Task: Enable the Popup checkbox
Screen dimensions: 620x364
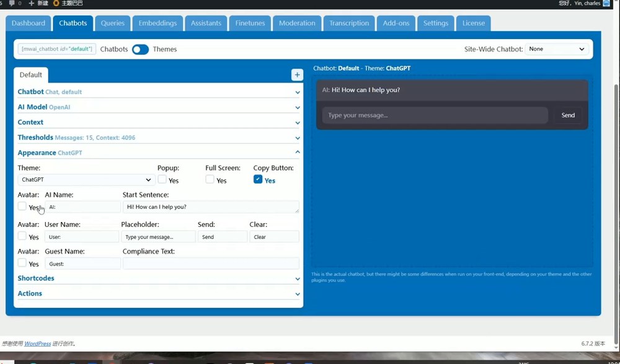Action: pyautogui.click(x=162, y=179)
